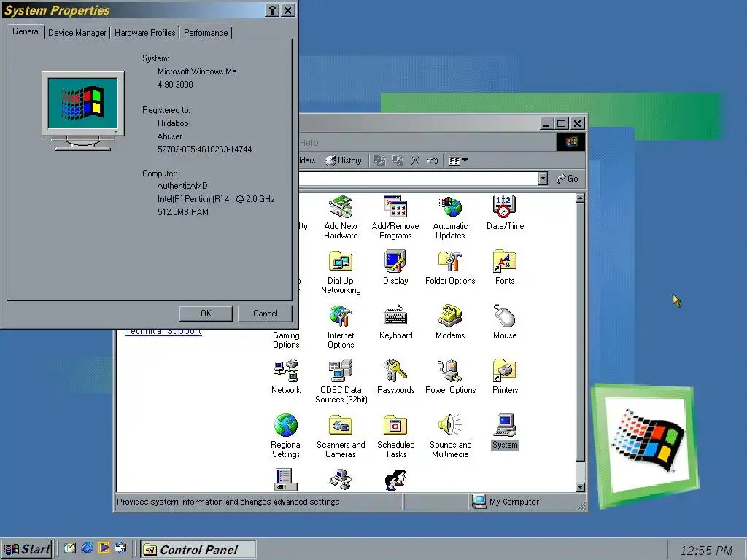The width and height of the screenshot is (747, 560).
Task: Select the Network icon
Action: point(286,377)
